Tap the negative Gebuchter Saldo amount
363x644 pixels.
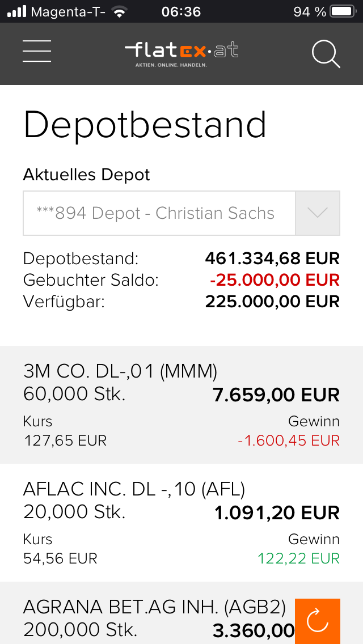coord(275,280)
